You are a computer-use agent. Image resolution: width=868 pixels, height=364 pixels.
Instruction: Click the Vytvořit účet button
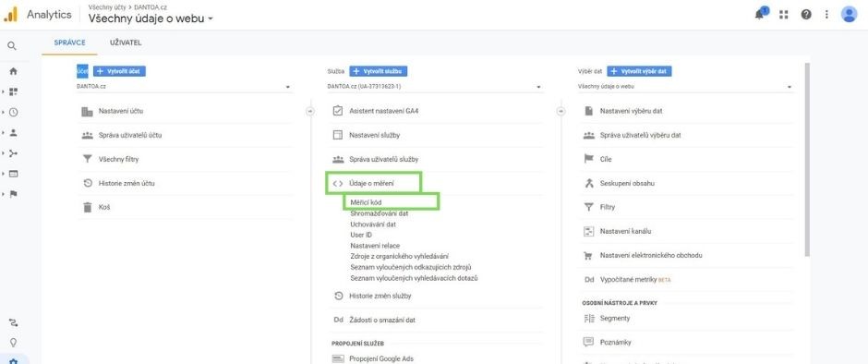point(119,71)
